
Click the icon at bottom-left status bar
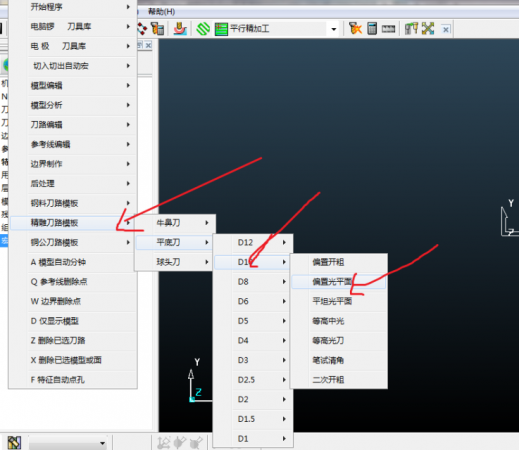14,443
